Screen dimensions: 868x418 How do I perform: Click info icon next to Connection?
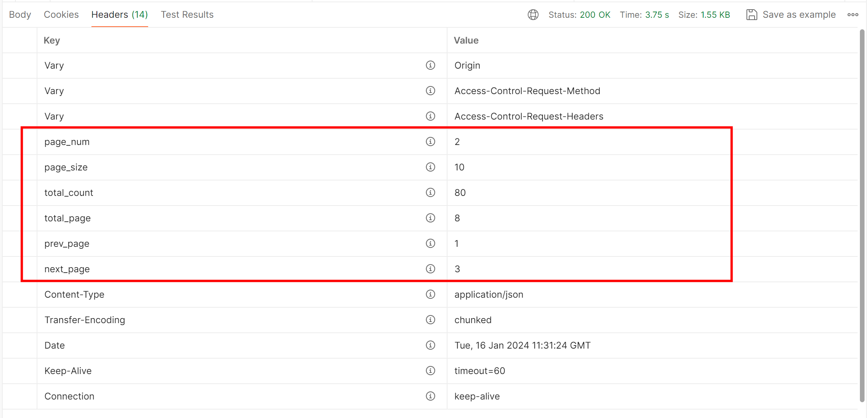(431, 396)
